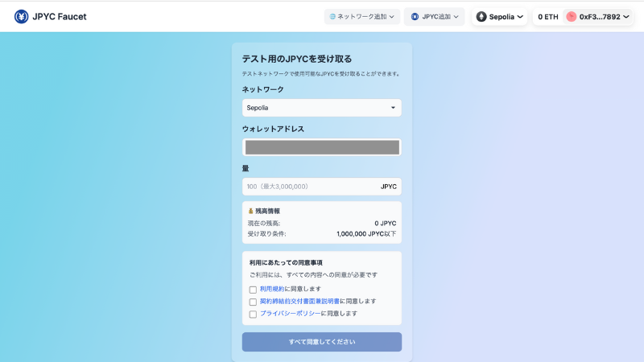
Task: Focus the ウォレットアドレス input field
Action: pos(321,147)
